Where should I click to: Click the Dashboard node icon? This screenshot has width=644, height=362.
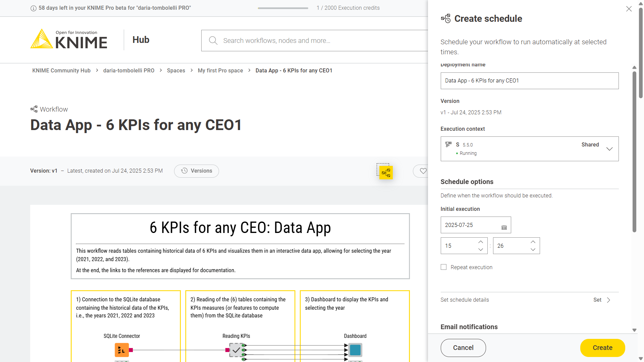pyautogui.click(x=355, y=350)
